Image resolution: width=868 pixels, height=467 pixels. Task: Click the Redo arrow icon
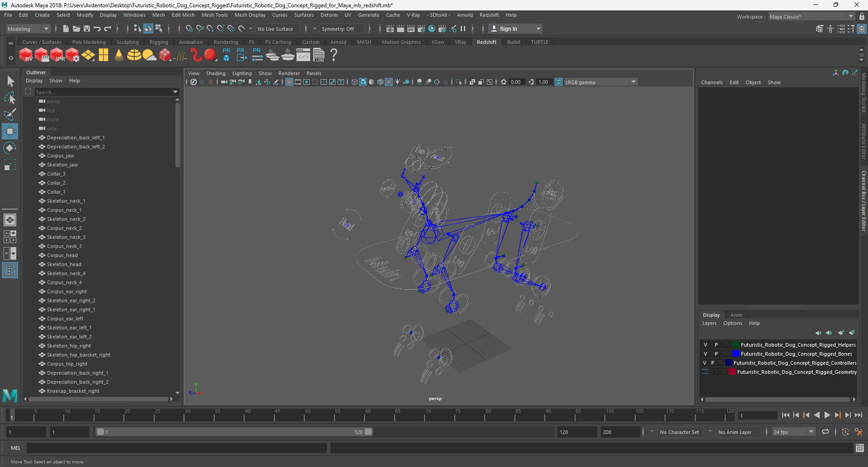108,29
